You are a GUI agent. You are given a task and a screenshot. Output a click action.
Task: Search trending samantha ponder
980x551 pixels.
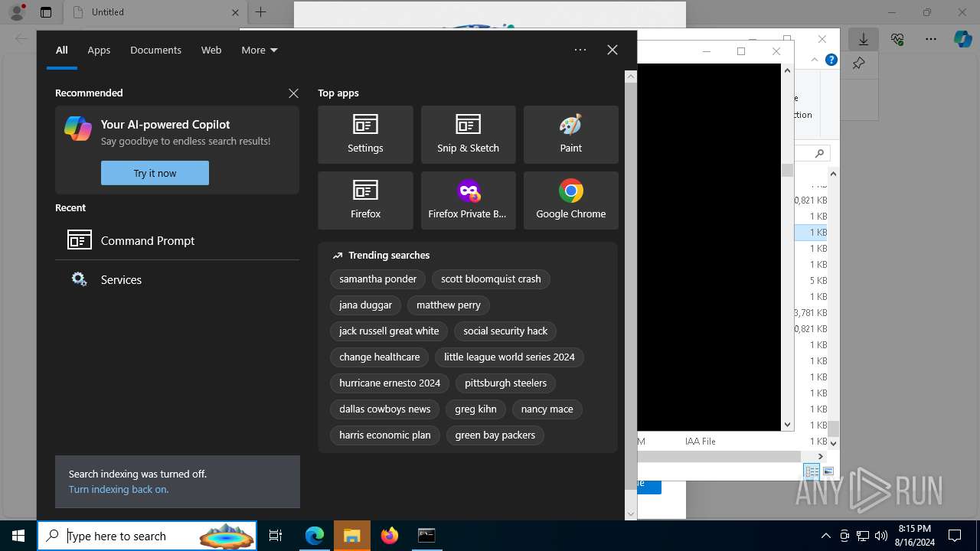378,279
